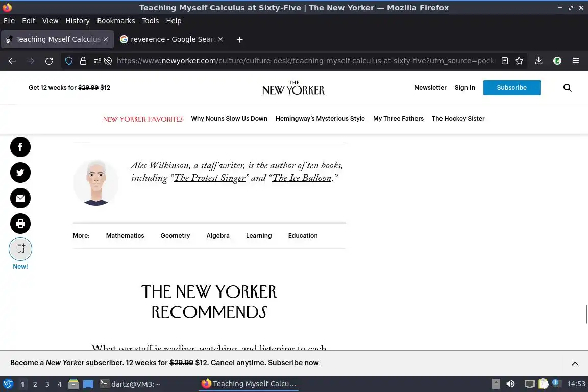588x392 pixels.
Task: Share article via email icon
Action: (x=20, y=198)
